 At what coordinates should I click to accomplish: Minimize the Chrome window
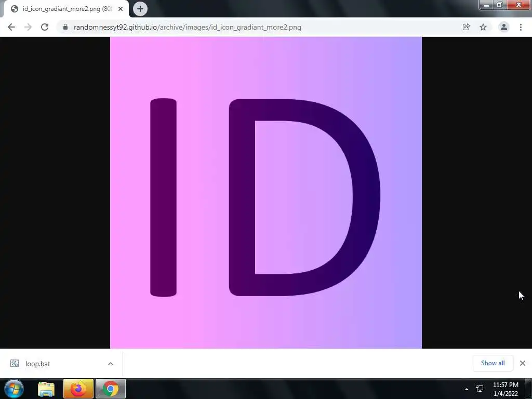pos(486,5)
